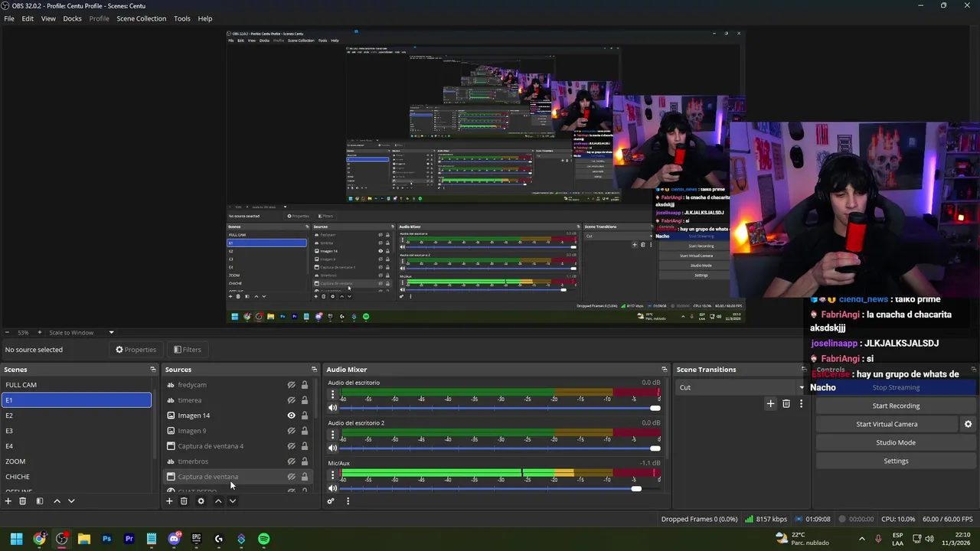
Task: Remove selected scene with the Scenes trash icon
Action: point(23,501)
